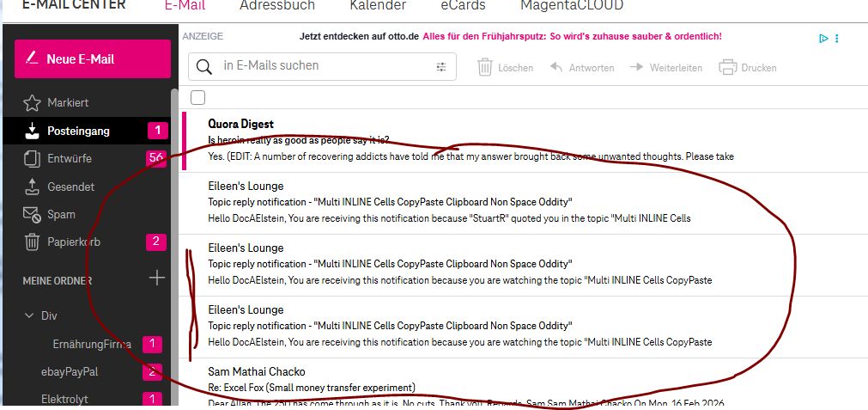Screen dimensions: 868x410
Task: Add a new folder with plus icon
Action: (x=157, y=278)
